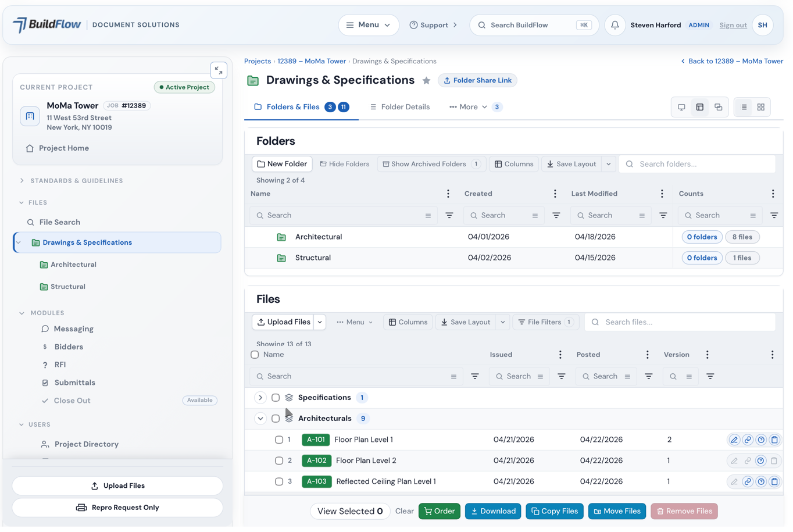Viewport: 793px width, 532px height.
Task: Switch to the Folder Details tab
Action: [400, 107]
